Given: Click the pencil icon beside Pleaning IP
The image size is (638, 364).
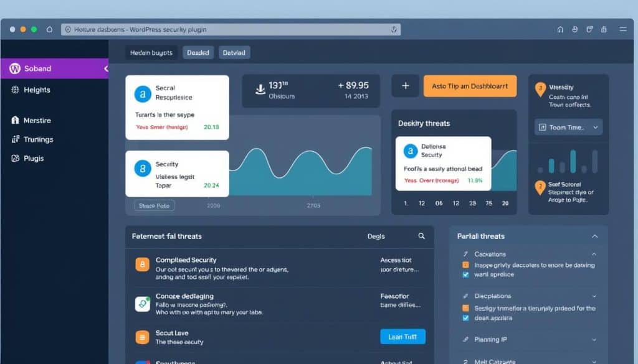Looking at the screenshot, I should tap(465, 339).
